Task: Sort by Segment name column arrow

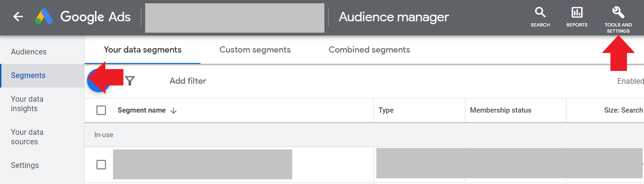Action: 174,110
